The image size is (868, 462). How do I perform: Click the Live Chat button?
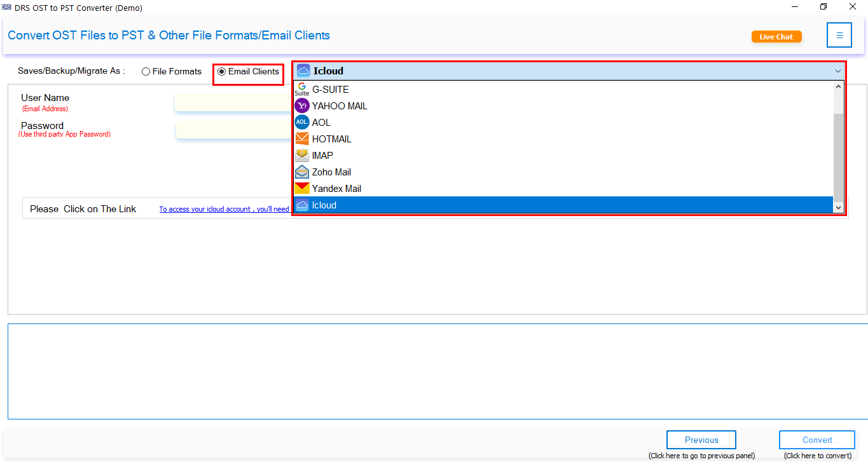click(776, 37)
